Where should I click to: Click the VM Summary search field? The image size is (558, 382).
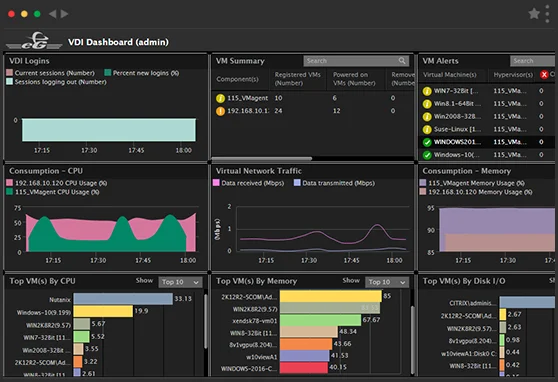pos(356,61)
